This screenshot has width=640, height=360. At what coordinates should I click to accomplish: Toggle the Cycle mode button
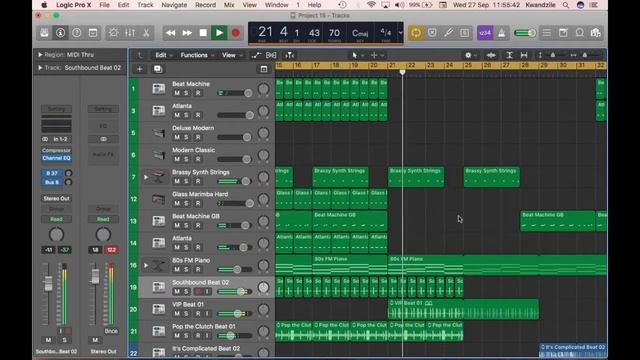(x=416, y=33)
